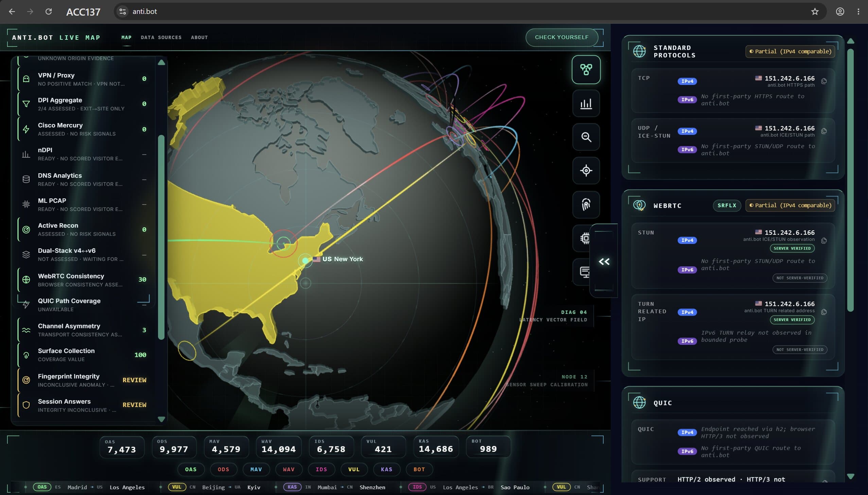The width and height of the screenshot is (868, 495).
Task: Toggle the IDS filter pill below the counters
Action: pyautogui.click(x=321, y=470)
